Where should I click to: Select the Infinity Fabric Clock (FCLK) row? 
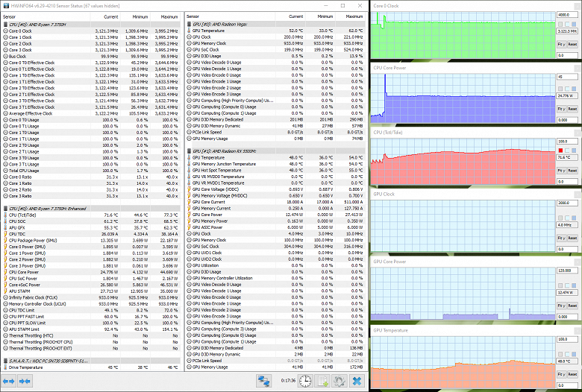point(91,297)
